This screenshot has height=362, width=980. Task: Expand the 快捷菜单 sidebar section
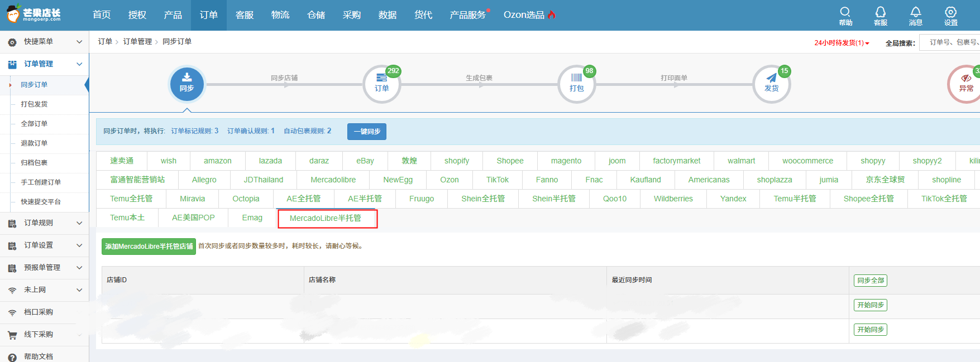pos(45,42)
